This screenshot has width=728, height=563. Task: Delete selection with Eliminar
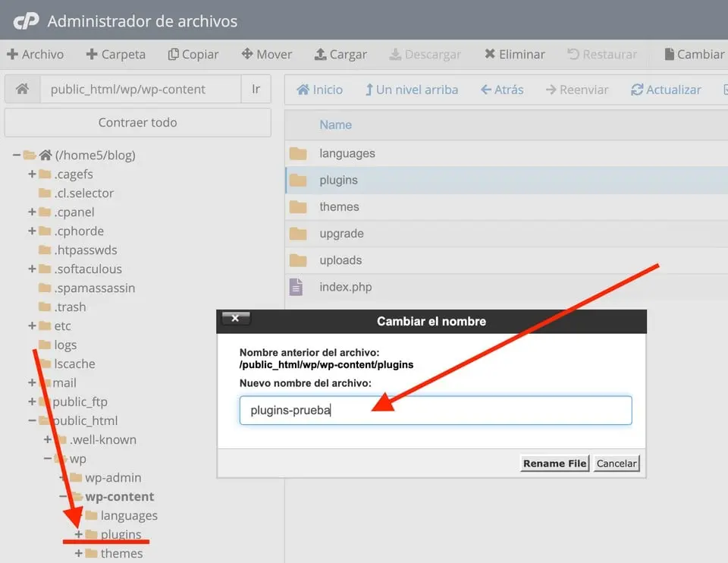tap(514, 55)
